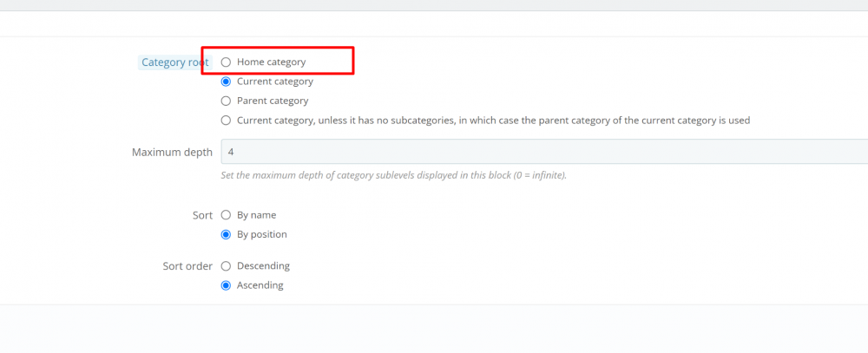Choose the By position radio button

point(226,234)
